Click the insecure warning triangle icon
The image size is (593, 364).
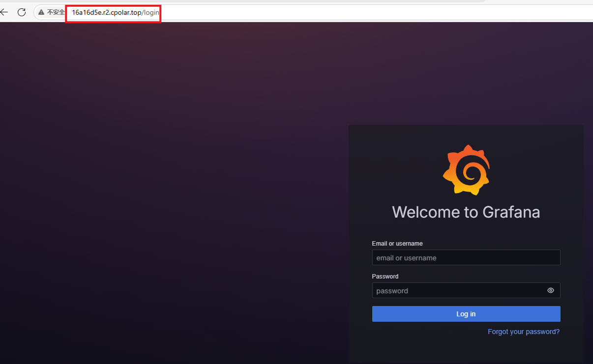tap(41, 12)
